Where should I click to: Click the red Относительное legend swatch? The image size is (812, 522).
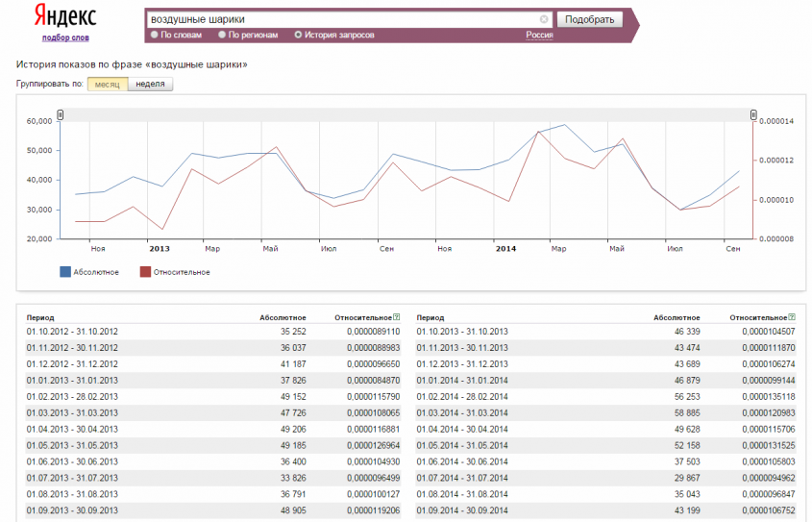[145, 272]
